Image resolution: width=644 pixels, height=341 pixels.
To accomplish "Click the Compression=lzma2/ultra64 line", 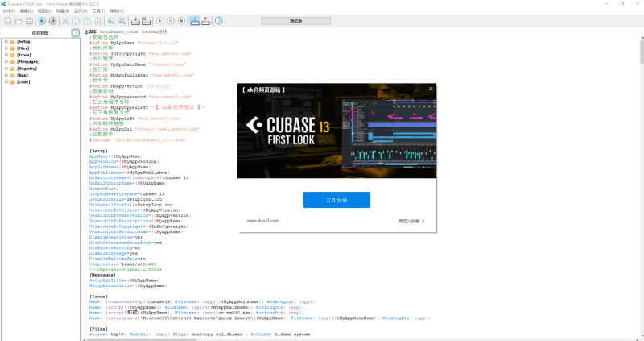I will tap(123, 264).
